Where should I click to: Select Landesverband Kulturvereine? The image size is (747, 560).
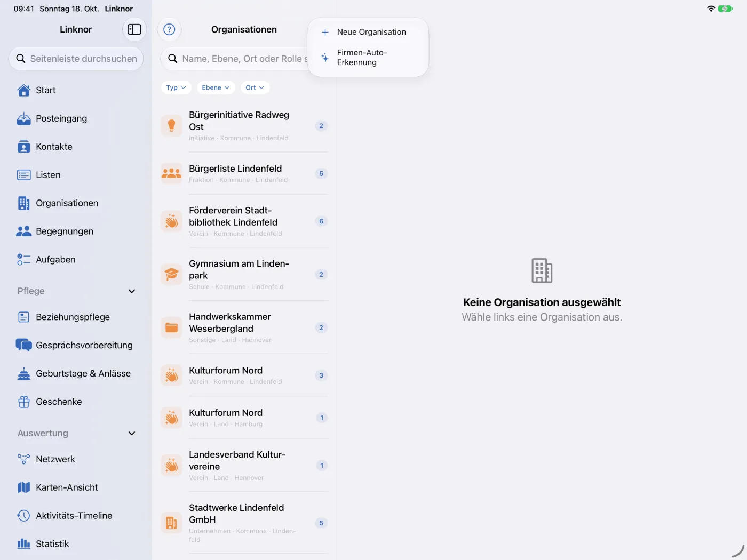click(244, 466)
